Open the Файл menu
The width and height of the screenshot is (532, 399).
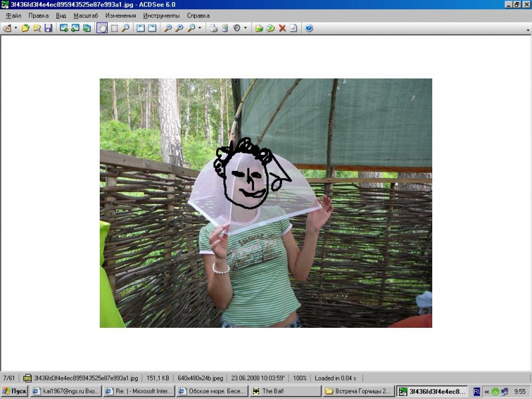pyautogui.click(x=13, y=15)
